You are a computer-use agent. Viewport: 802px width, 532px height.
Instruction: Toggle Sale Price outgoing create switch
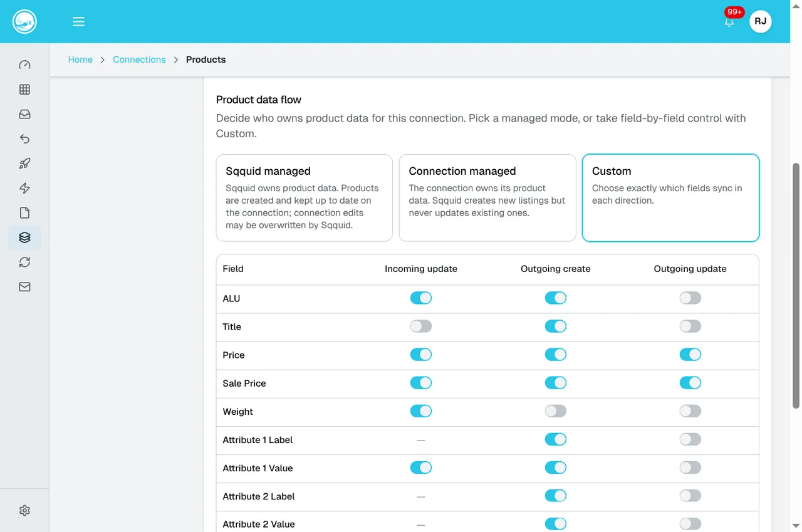[556, 383]
